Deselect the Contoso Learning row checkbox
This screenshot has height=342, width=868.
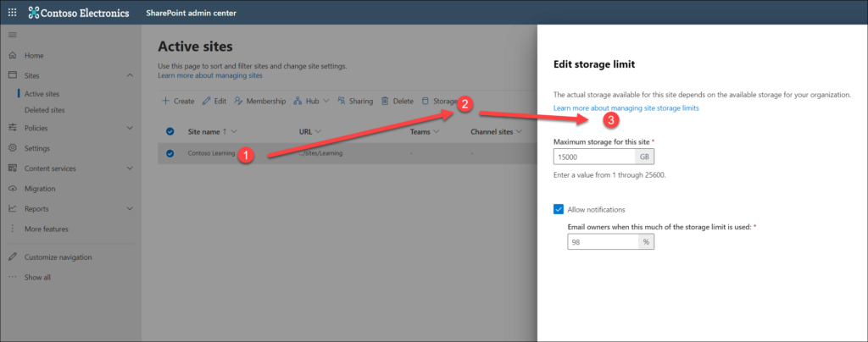point(170,153)
